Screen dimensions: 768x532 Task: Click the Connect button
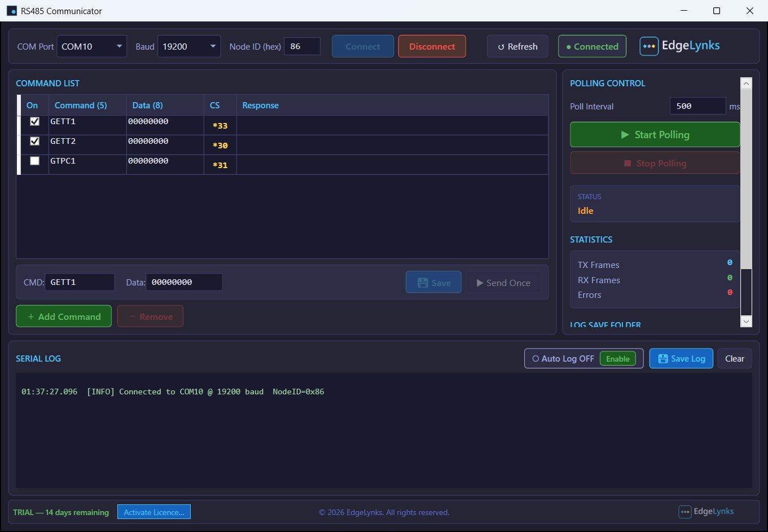[x=363, y=46]
